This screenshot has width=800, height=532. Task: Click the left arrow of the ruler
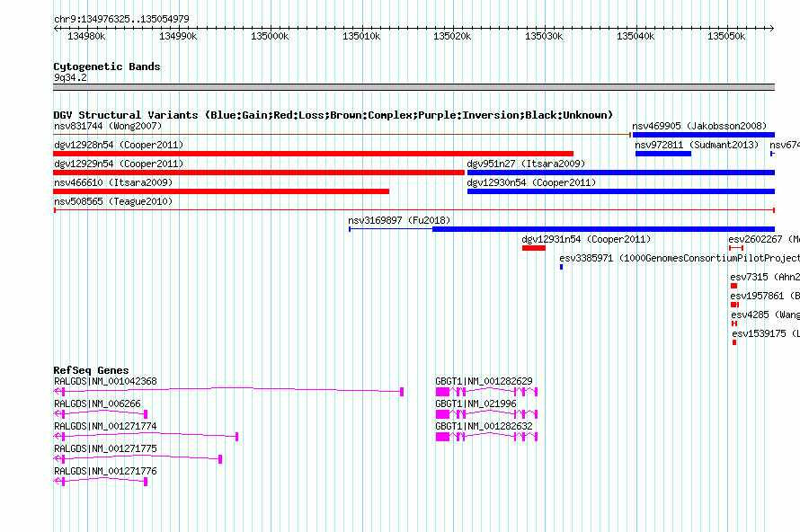coord(56,29)
